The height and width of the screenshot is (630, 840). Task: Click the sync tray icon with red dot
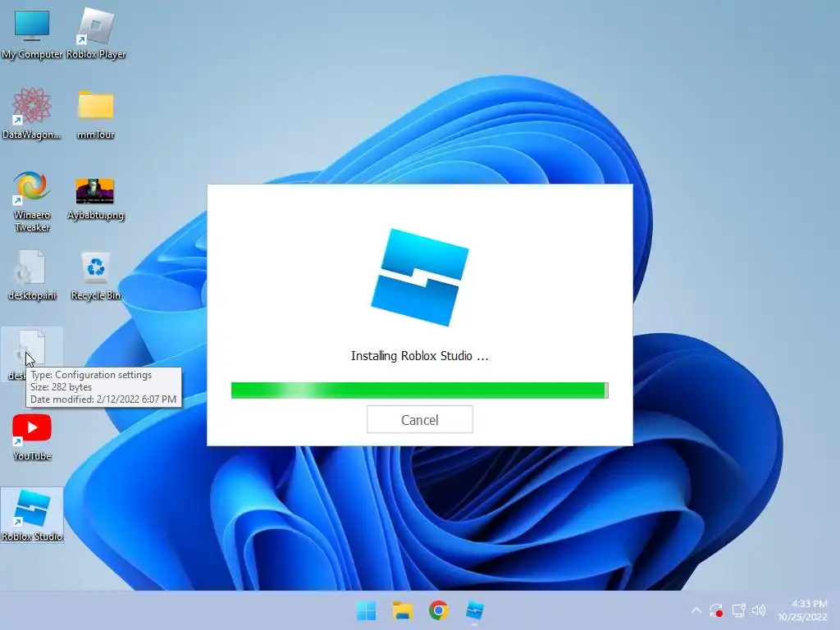click(716, 610)
